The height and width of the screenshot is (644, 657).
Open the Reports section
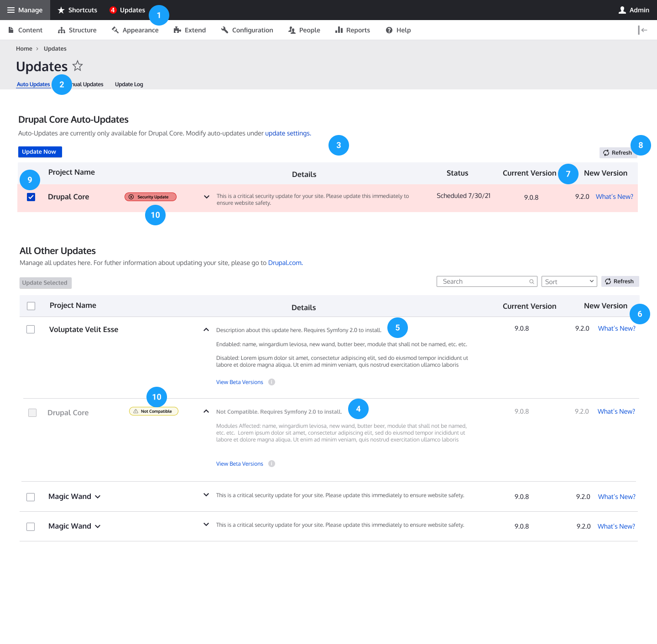click(x=353, y=30)
